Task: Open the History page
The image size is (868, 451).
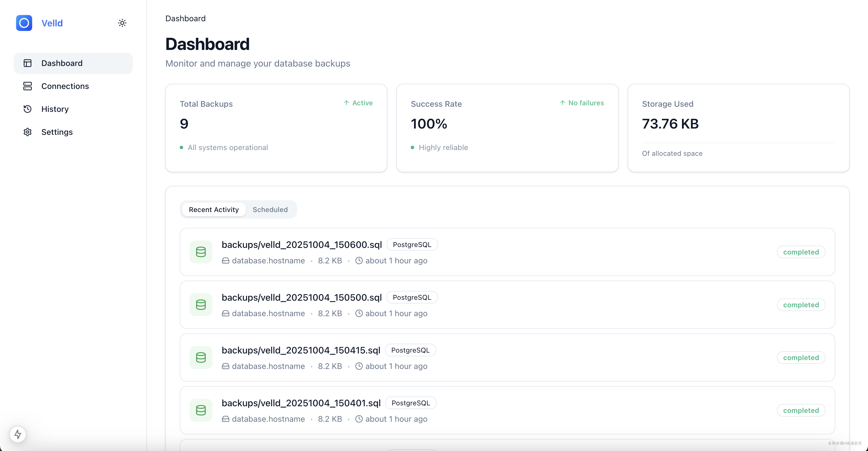Action: pos(55,109)
